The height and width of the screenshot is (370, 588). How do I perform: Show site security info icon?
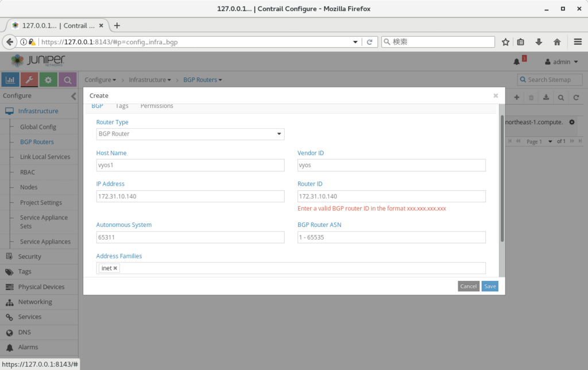click(23, 41)
